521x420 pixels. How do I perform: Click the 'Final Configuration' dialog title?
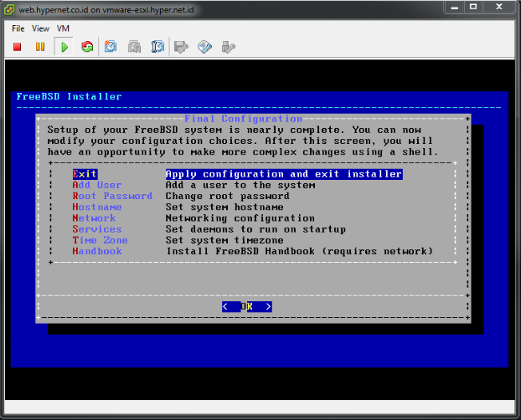243,119
